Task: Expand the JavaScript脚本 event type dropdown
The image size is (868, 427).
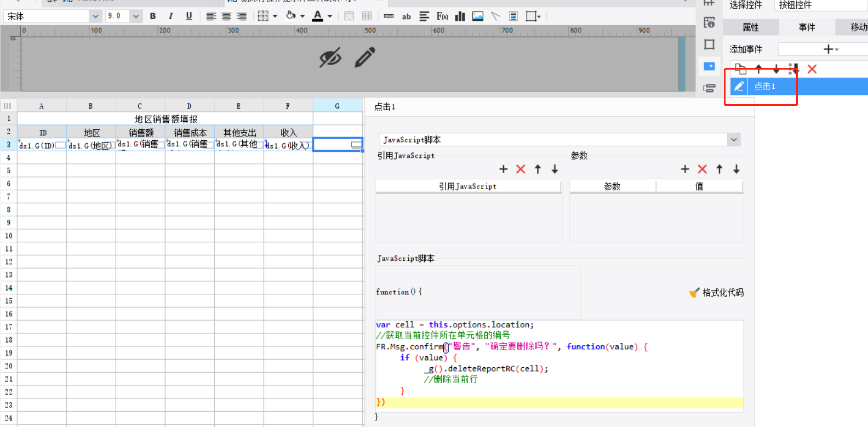Action: tap(733, 140)
